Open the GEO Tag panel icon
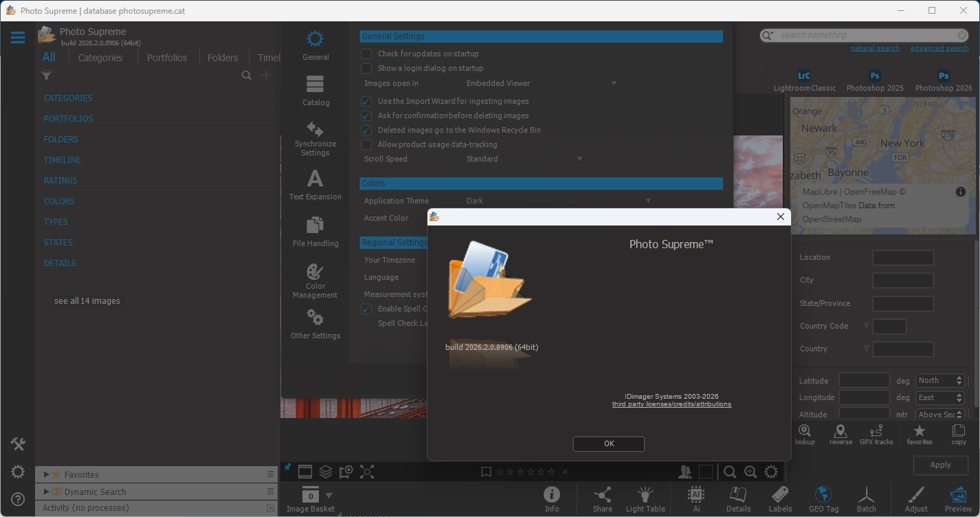Screen dimensions: 980x517 pos(823,495)
